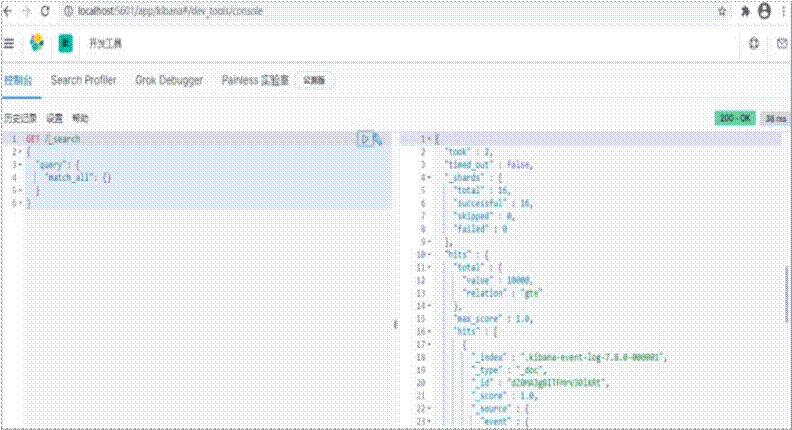
Task: Click fold arrow on request line 6
Action: pyautogui.click(x=20, y=203)
